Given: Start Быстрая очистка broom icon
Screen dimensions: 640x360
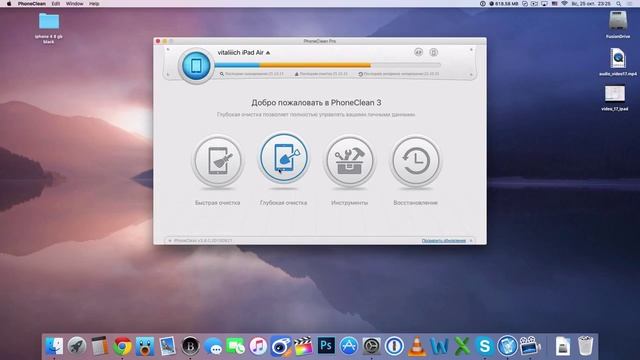Looking at the screenshot, I should click(218, 161).
